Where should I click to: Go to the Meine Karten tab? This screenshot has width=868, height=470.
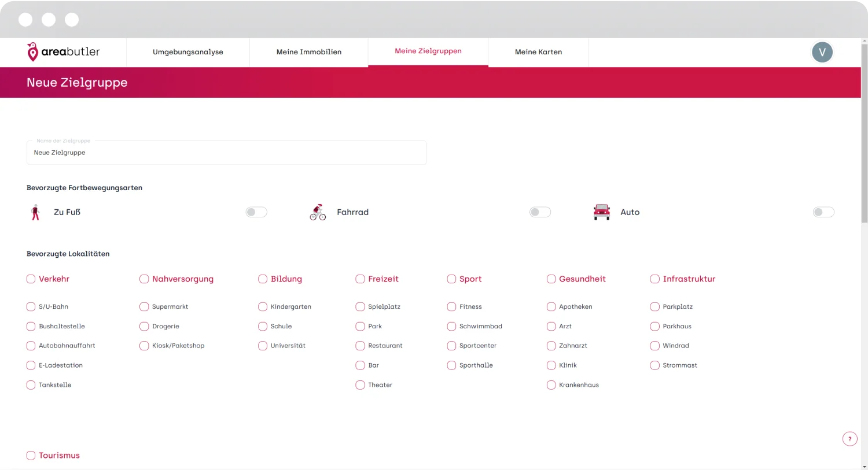(539, 52)
